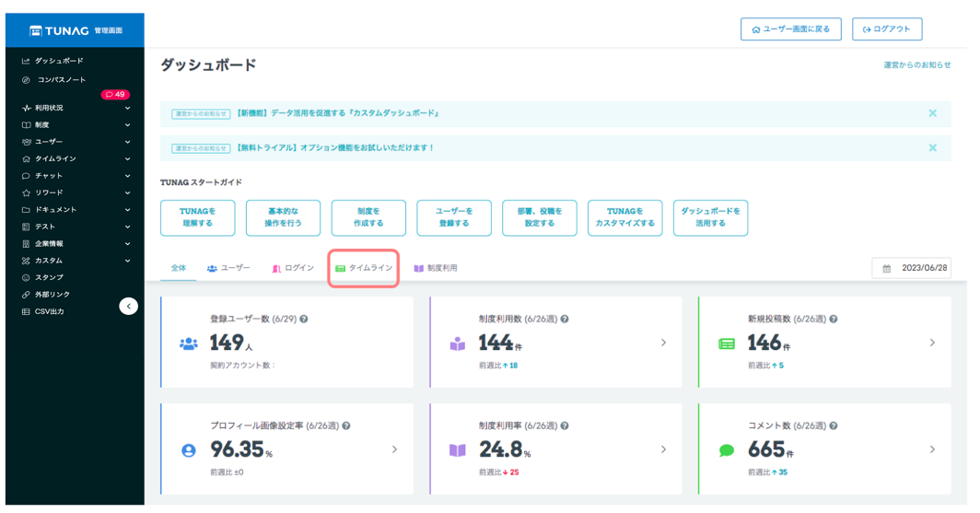Open details arrow on 制度利用数 card
This screenshot has width=980, height=513.
pos(663,343)
